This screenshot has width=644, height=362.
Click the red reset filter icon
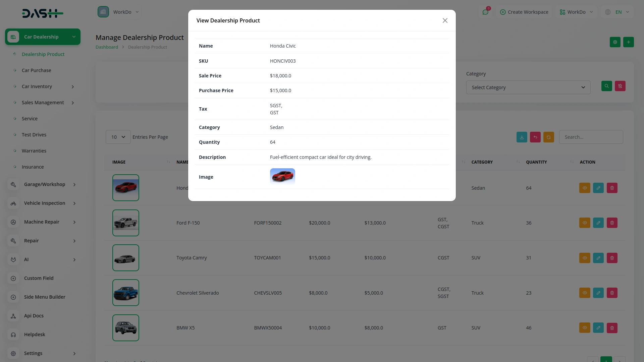[620, 86]
